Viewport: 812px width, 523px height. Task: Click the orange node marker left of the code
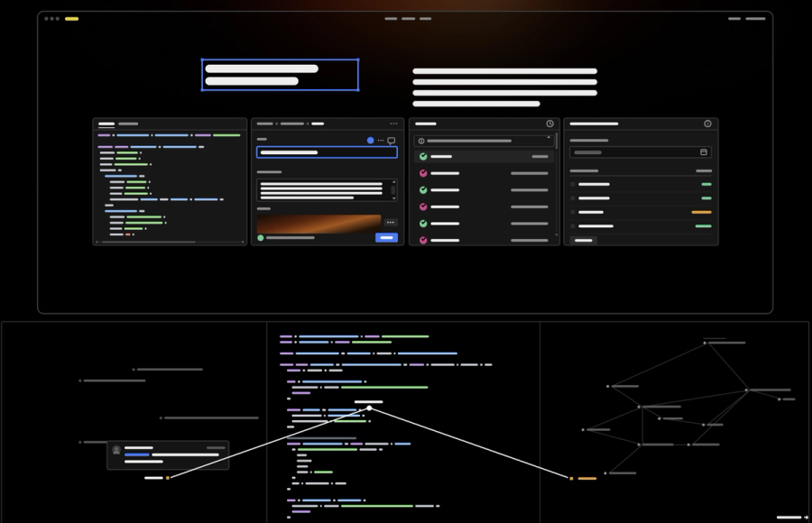[x=167, y=478]
